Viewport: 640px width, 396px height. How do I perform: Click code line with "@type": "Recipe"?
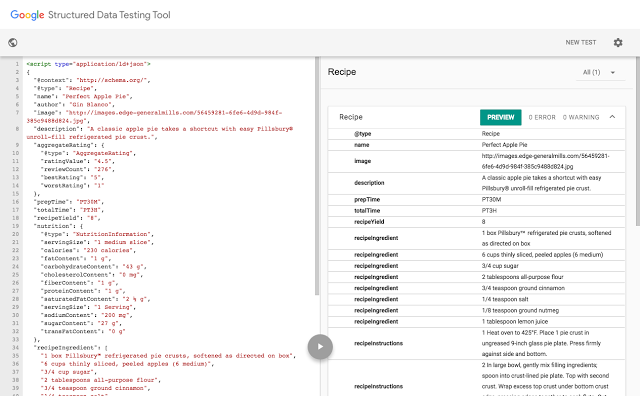(x=64, y=88)
